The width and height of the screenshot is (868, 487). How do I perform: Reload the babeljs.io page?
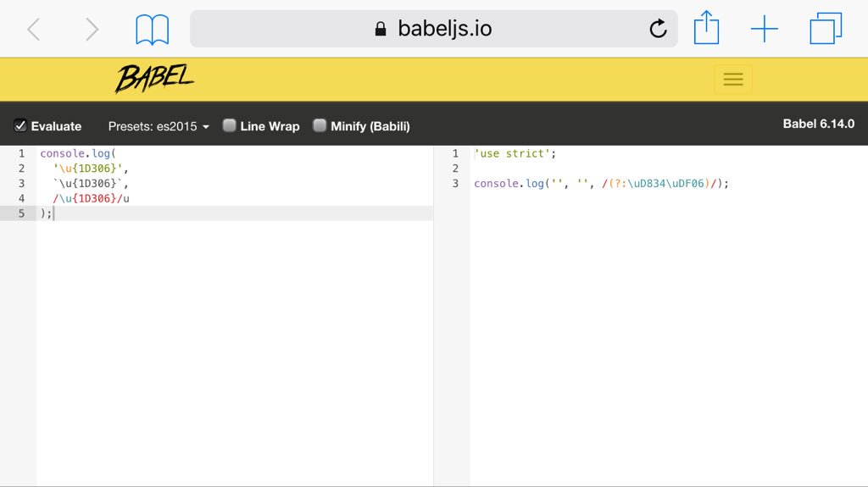pyautogui.click(x=658, y=28)
